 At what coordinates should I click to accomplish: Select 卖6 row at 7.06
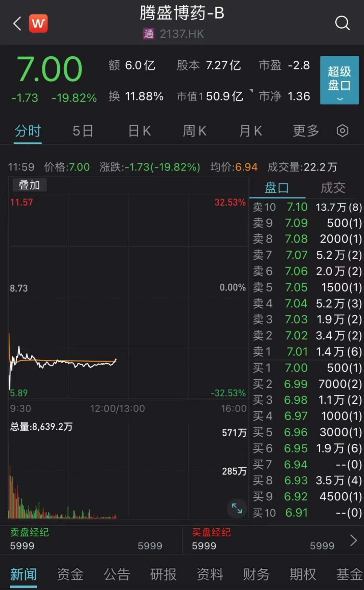307,271
